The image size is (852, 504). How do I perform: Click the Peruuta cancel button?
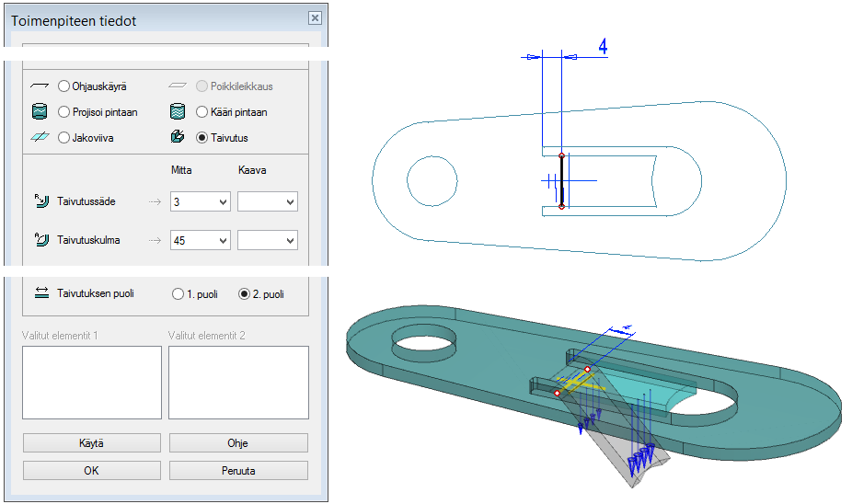[238, 470]
